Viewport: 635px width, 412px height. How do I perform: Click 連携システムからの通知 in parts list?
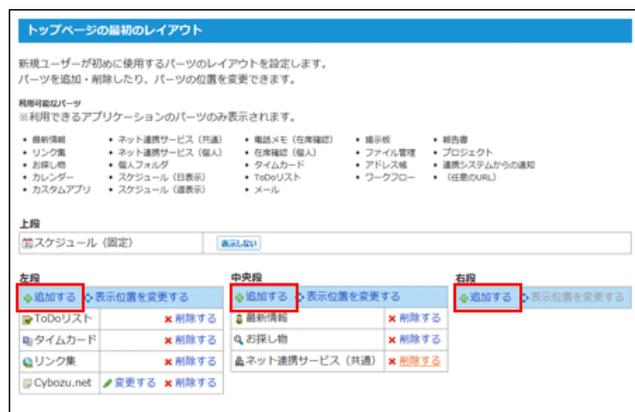[x=488, y=165]
